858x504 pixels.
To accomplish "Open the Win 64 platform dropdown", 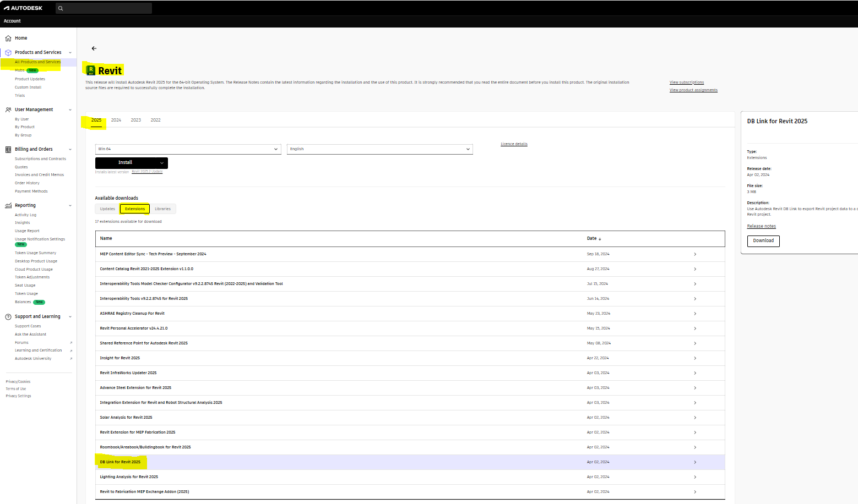I will [188, 149].
